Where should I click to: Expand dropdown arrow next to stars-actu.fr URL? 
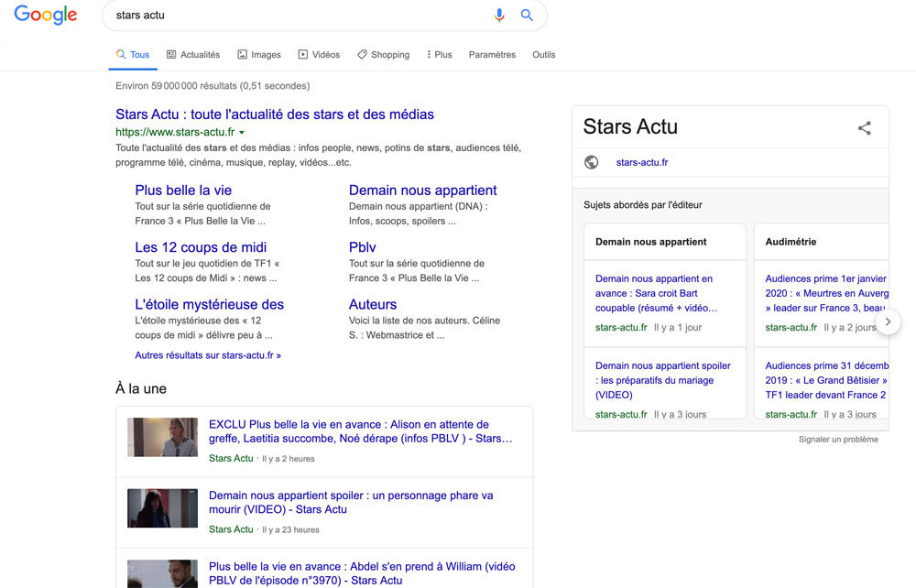point(242,133)
